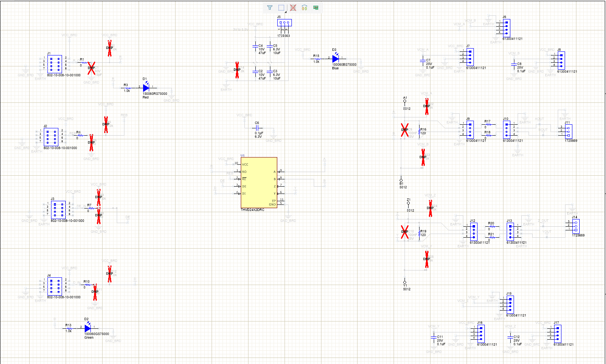Screen dimensions: 606x364
Task: Click the two-plugs swap icon
Action: (304, 8)
